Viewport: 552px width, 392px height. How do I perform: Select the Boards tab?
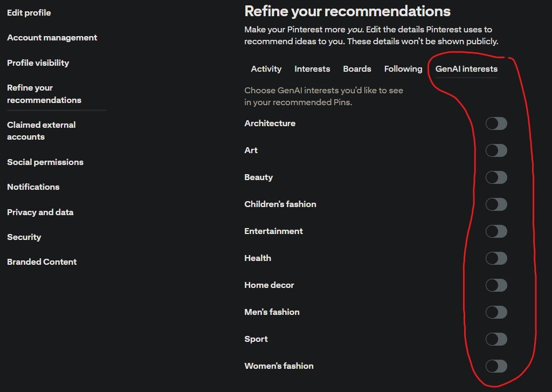357,69
